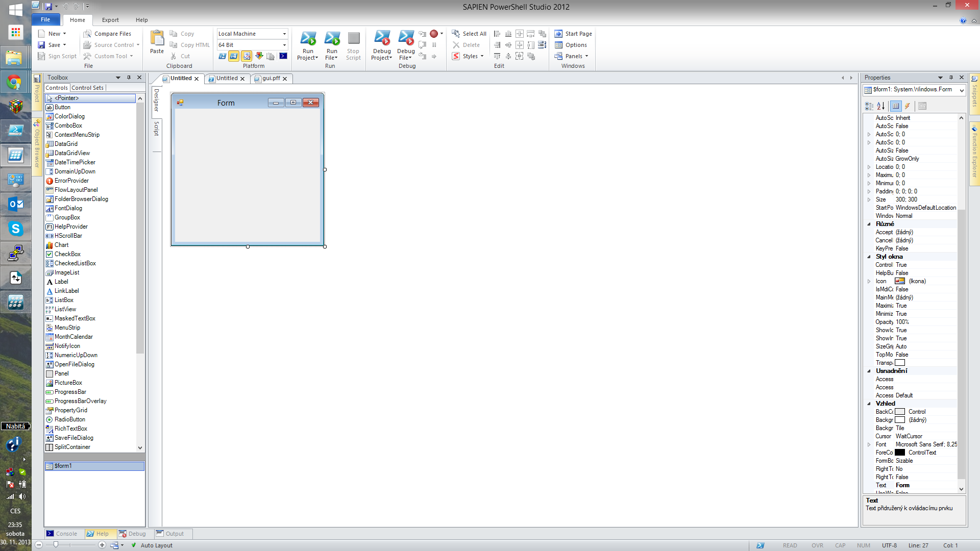Click the red breakpoint circle icon

point(434,34)
